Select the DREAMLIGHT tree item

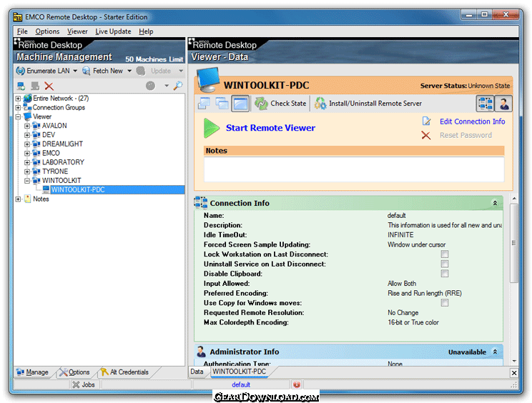tap(62, 144)
